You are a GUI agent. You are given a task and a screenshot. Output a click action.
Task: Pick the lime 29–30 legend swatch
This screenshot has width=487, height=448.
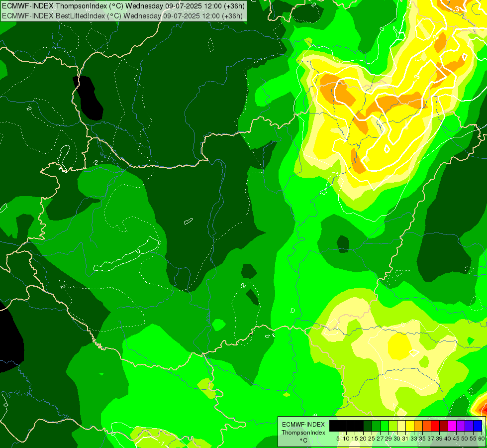[x=392, y=426]
